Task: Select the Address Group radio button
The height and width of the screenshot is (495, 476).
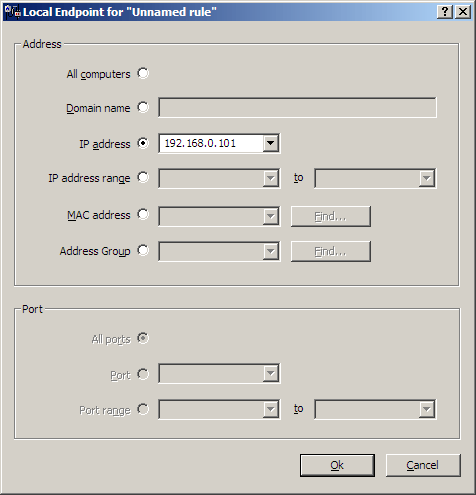Action: [x=143, y=250]
